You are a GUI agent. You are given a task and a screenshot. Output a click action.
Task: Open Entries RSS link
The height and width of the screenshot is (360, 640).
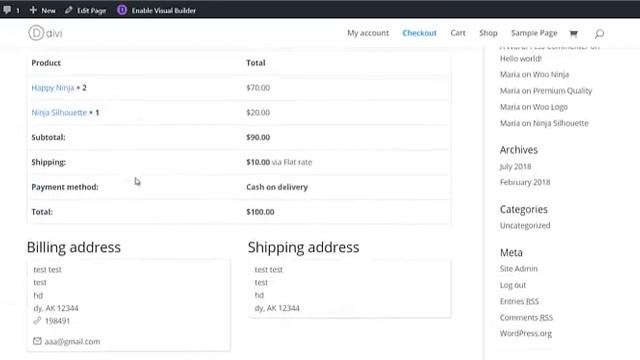tap(519, 301)
